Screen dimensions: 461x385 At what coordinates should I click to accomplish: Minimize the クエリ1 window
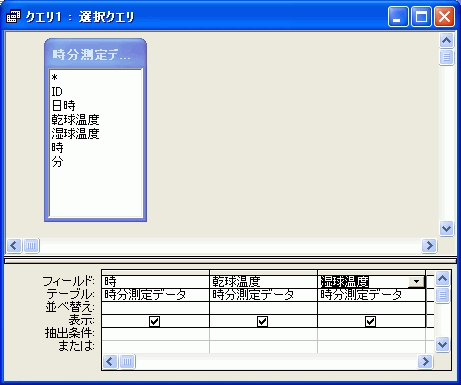pos(398,17)
